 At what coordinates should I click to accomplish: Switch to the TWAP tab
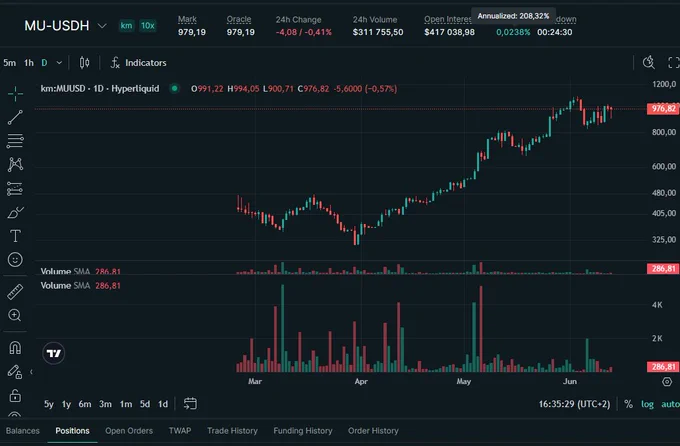(180, 431)
